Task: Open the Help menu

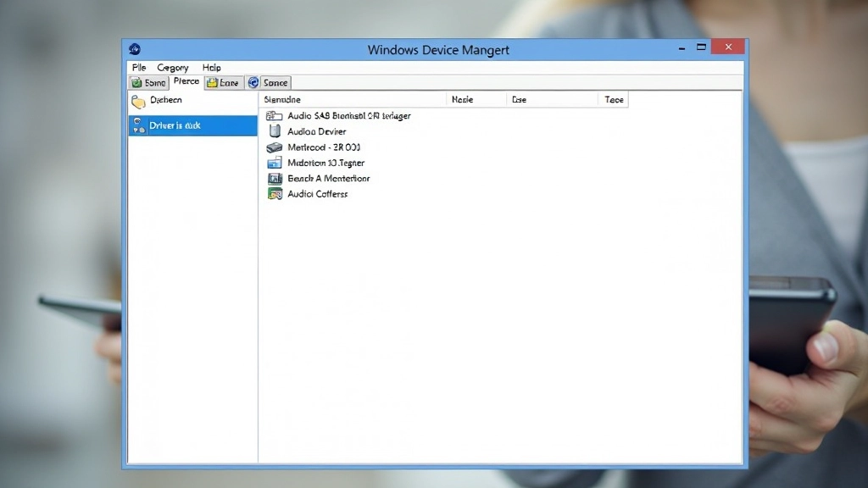Action: click(211, 68)
